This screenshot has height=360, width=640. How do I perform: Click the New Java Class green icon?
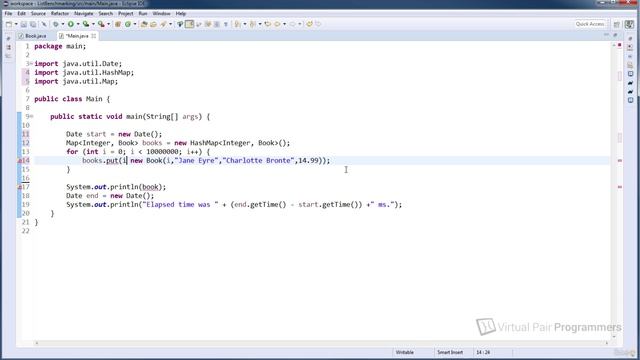pyautogui.click(x=128, y=24)
